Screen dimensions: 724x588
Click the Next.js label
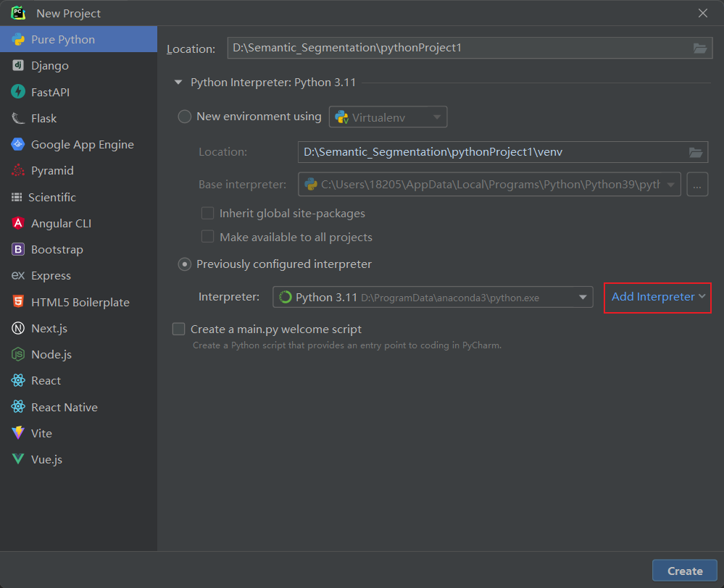49,328
